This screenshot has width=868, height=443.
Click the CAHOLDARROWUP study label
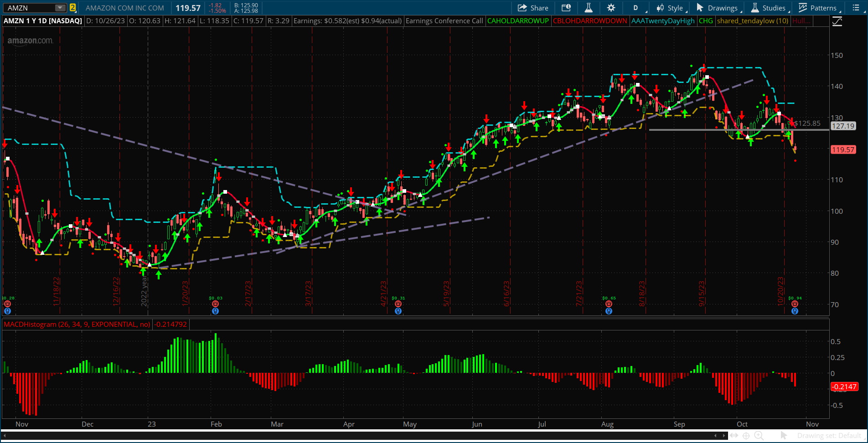coord(518,21)
